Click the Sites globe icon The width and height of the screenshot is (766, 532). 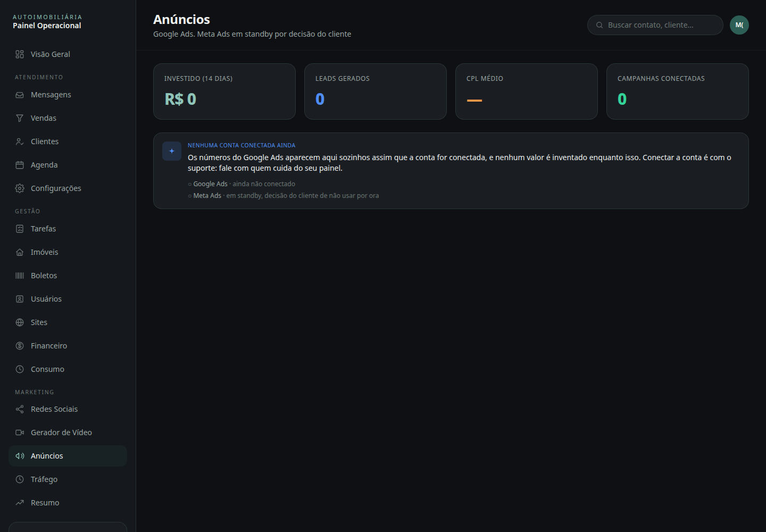tap(20, 322)
